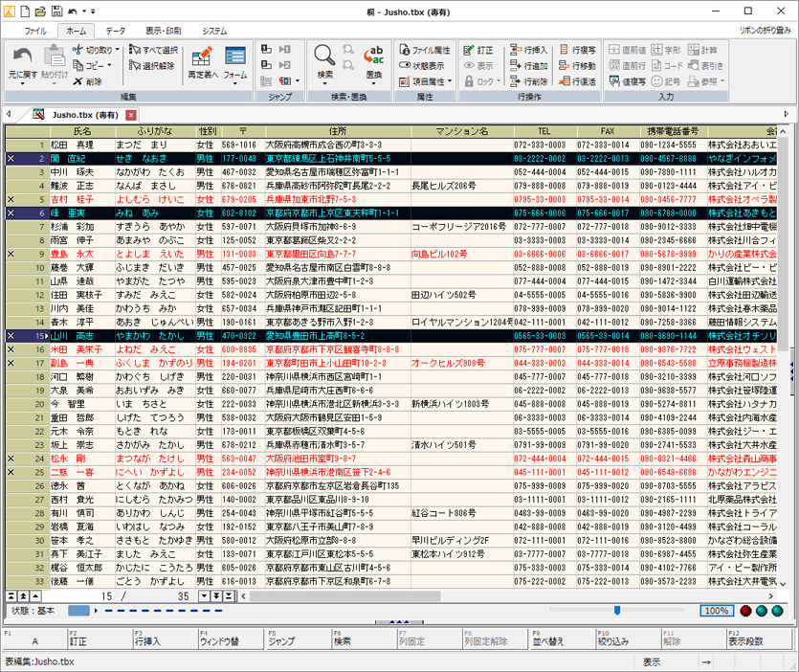Click 行削除 delete row icon
The height and width of the screenshot is (672, 799).
coord(516,81)
